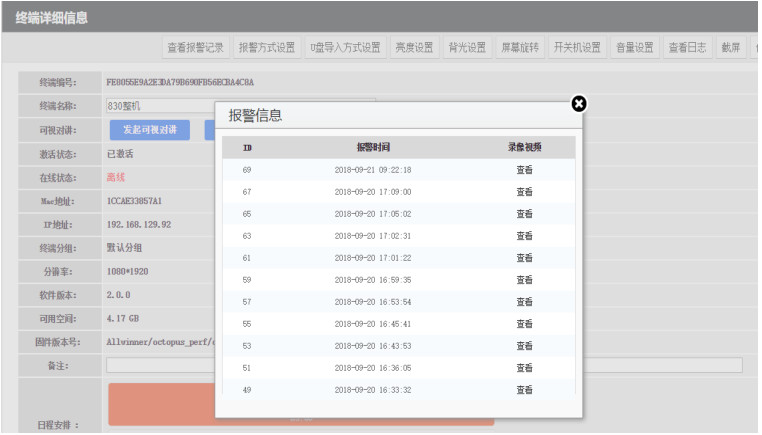The width and height of the screenshot is (762, 435).
Task: Select alarm time 2018-09-20 16:59:35
Action: [373, 280]
